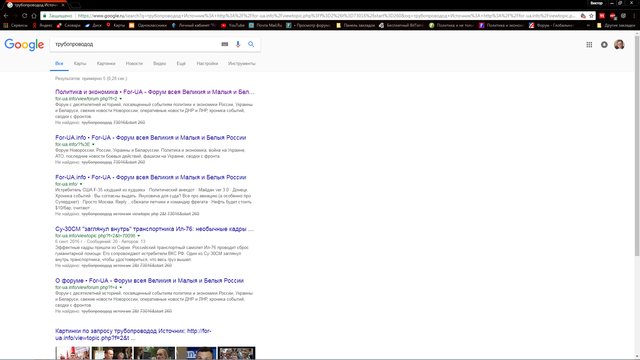Open result Политика и экономика • For-UA

[155, 92]
